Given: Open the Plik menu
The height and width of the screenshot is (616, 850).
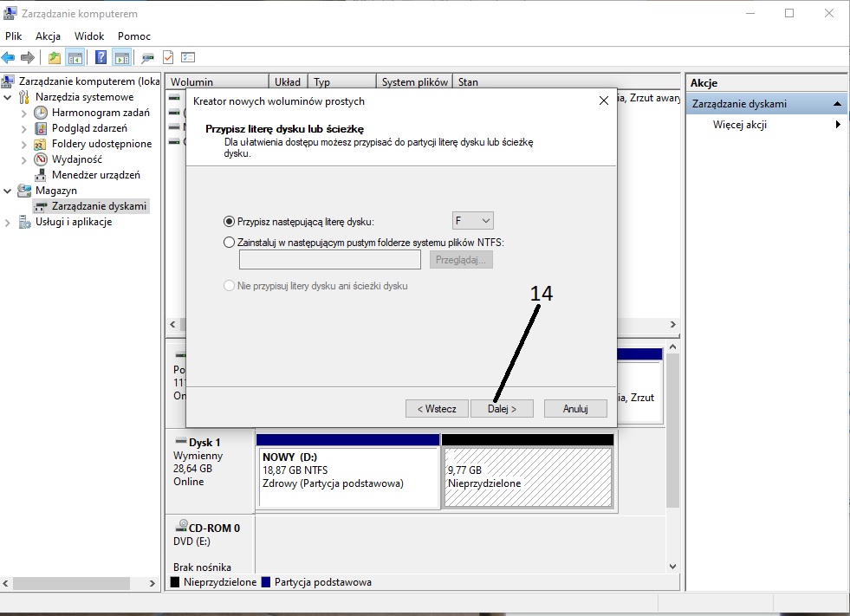Looking at the screenshot, I should (14, 36).
